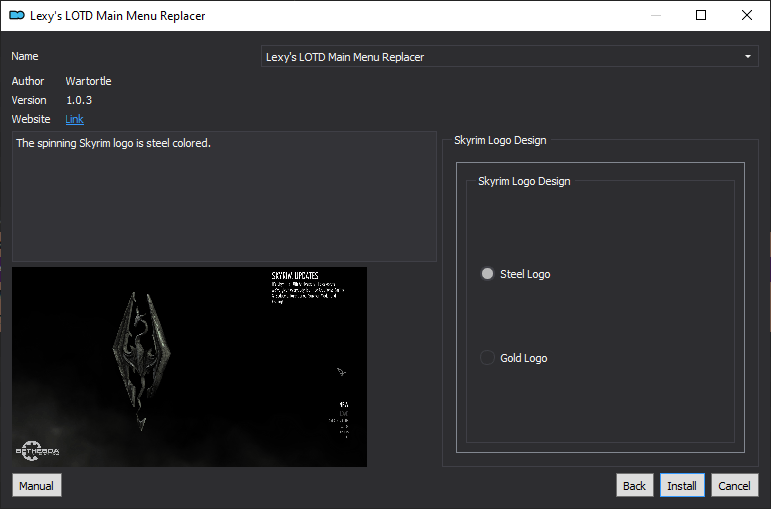This screenshot has height=509, width=771.
Task: Open the Name dropdown arrow
Action: coord(747,57)
